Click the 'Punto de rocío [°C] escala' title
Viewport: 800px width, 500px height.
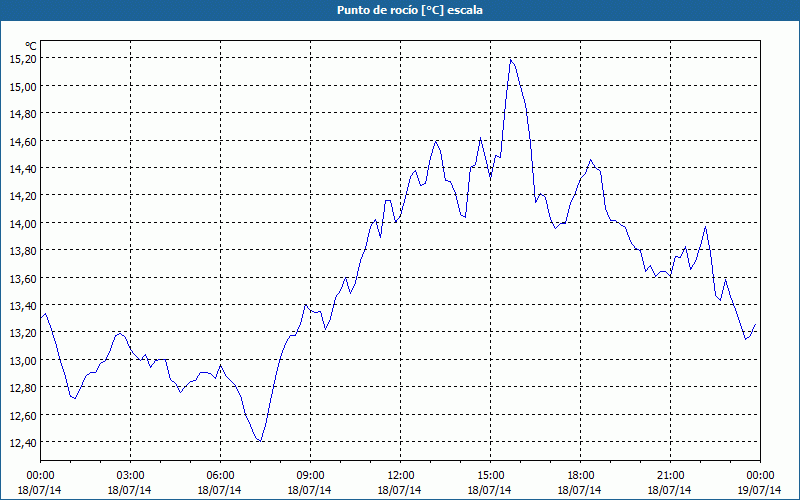point(410,10)
